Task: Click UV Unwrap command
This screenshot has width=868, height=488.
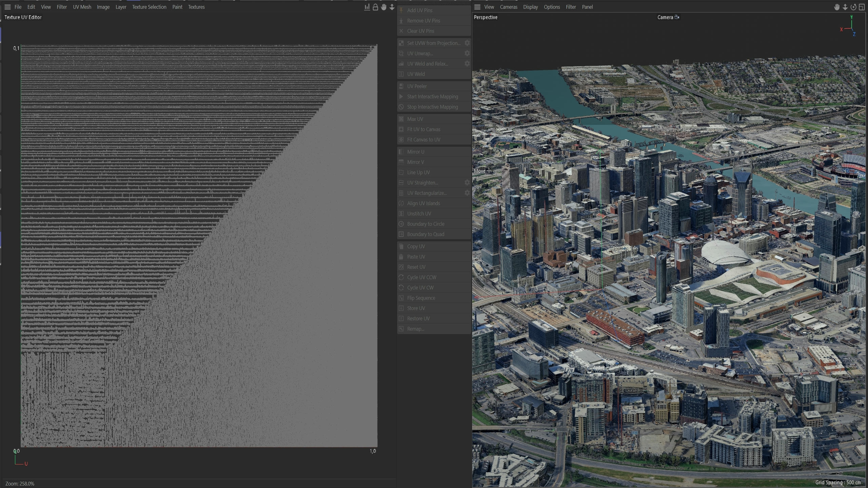Action: point(430,54)
